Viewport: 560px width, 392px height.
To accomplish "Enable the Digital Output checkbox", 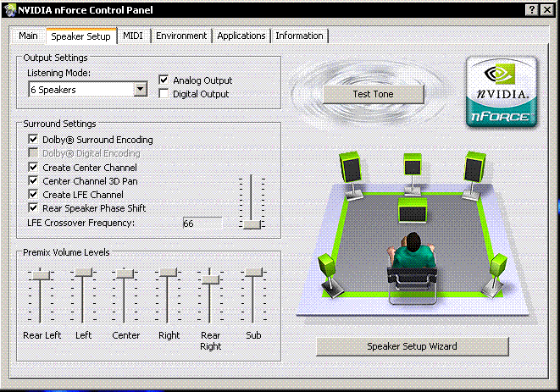I will point(164,94).
